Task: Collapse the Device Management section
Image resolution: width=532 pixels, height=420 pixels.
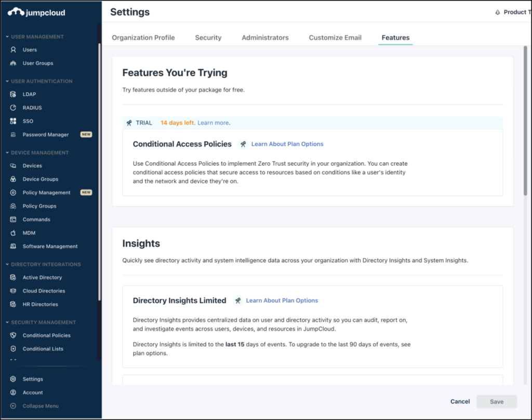Action: click(7, 153)
